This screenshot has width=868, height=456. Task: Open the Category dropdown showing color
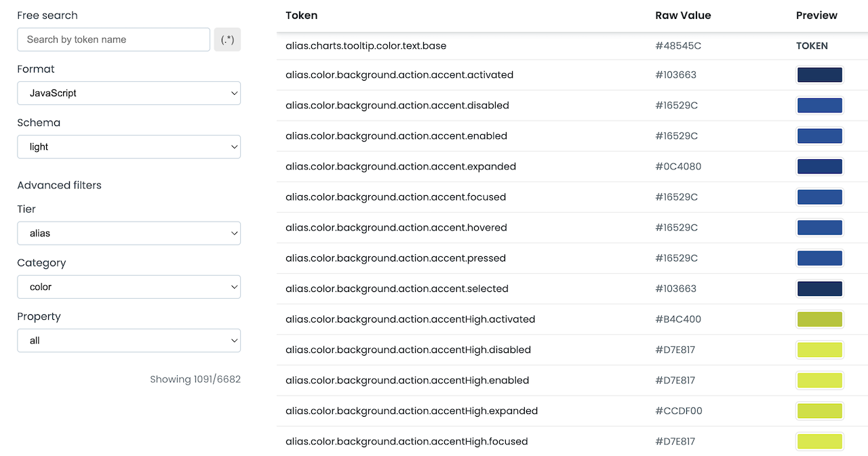click(x=129, y=287)
